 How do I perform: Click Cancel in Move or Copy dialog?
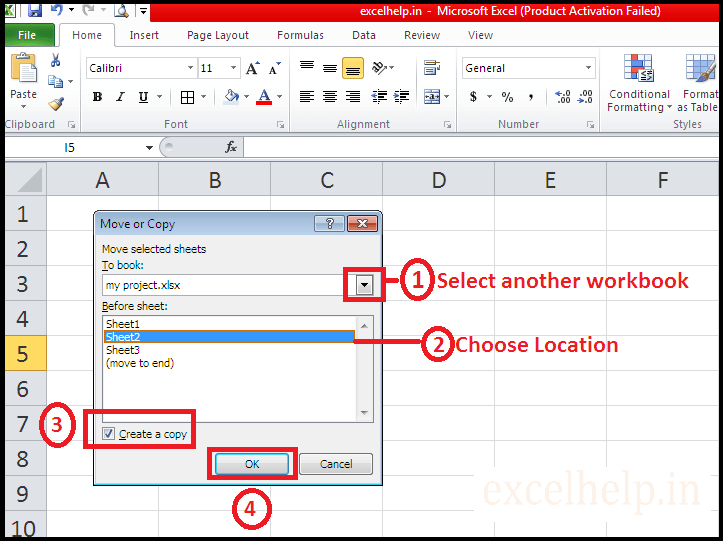(336, 464)
